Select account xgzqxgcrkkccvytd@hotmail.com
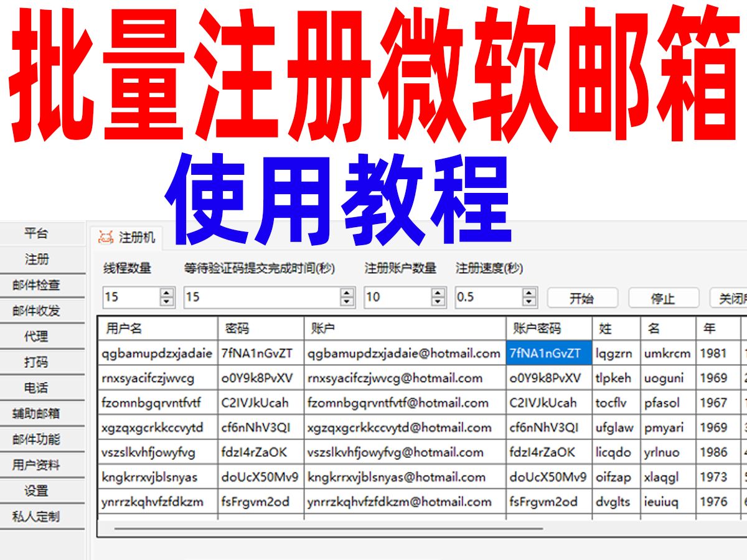The image size is (747, 560). 405,427
